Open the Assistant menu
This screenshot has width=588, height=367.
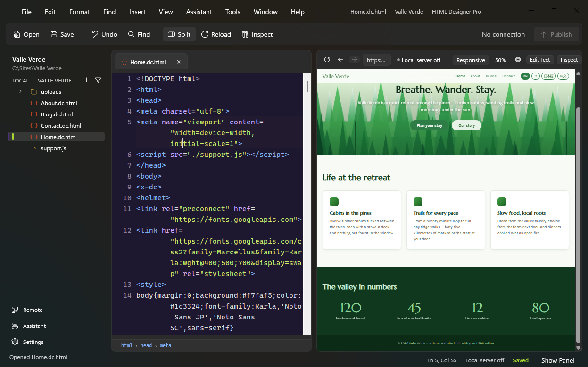click(199, 12)
